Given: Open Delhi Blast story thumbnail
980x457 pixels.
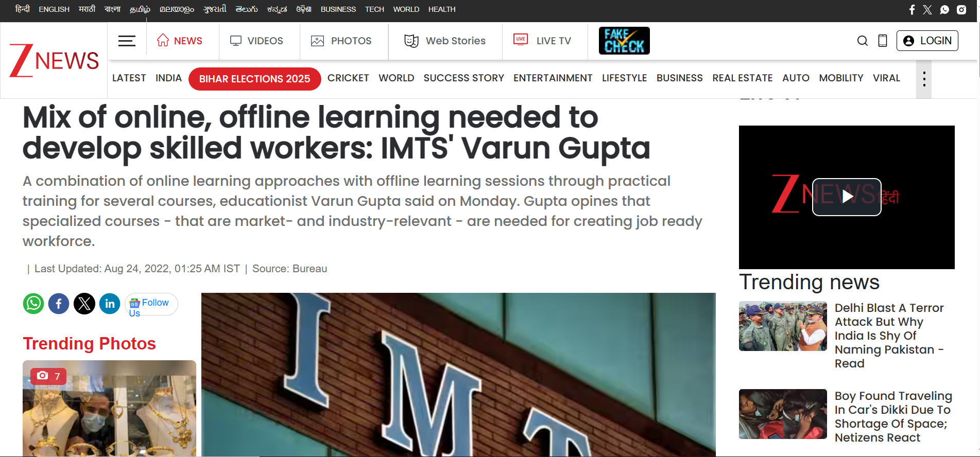Looking at the screenshot, I should (783, 326).
